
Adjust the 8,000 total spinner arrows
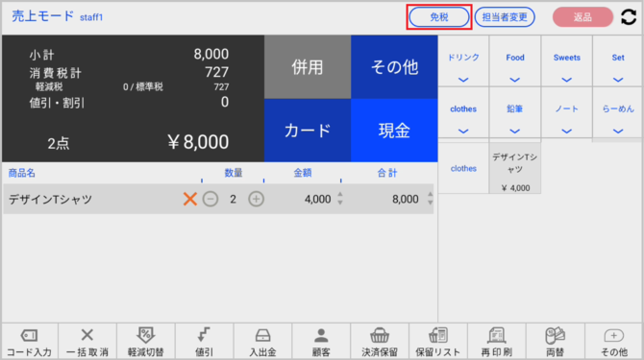point(430,199)
